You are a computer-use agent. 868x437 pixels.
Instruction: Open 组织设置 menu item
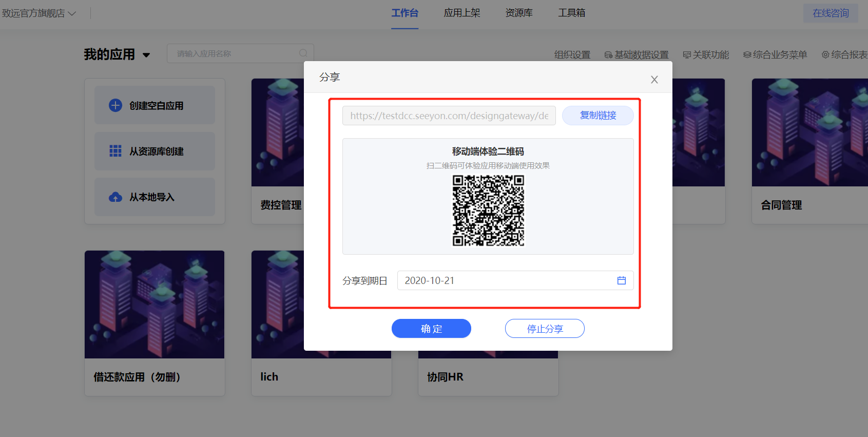572,55
